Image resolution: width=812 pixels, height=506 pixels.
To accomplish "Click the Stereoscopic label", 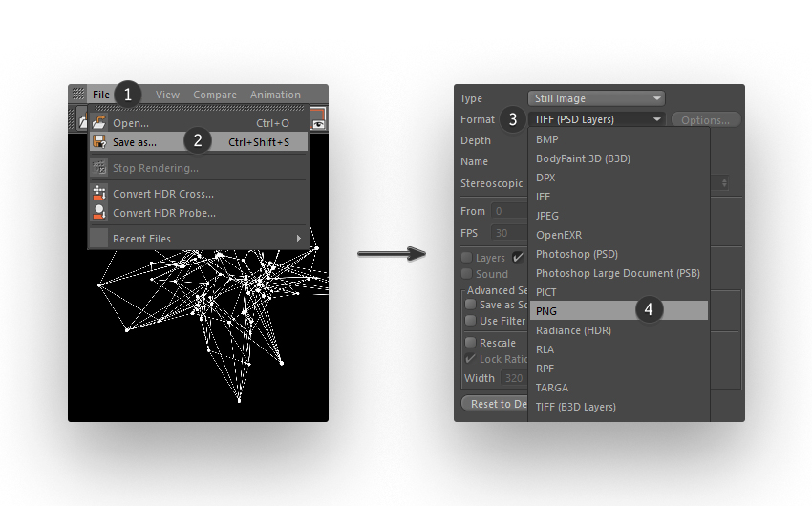I will pos(491,183).
